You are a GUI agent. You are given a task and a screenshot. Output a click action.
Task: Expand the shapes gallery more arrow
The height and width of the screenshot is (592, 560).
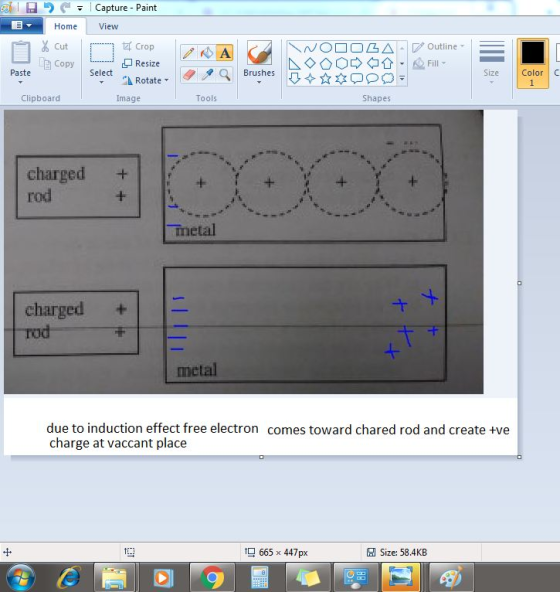pyautogui.click(x=402, y=79)
